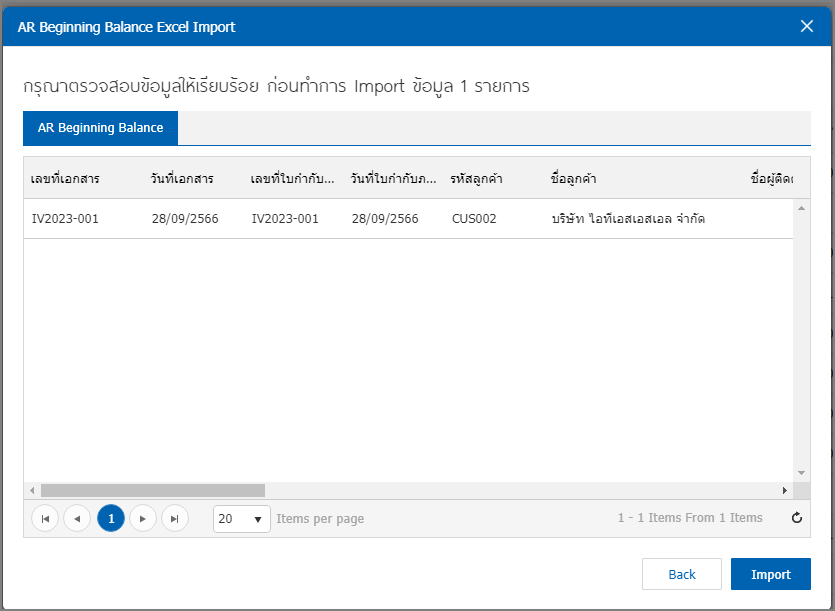The width and height of the screenshot is (835, 611).
Task: Click the tax invoice number IV2023-001 cell
Action: point(285,219)
